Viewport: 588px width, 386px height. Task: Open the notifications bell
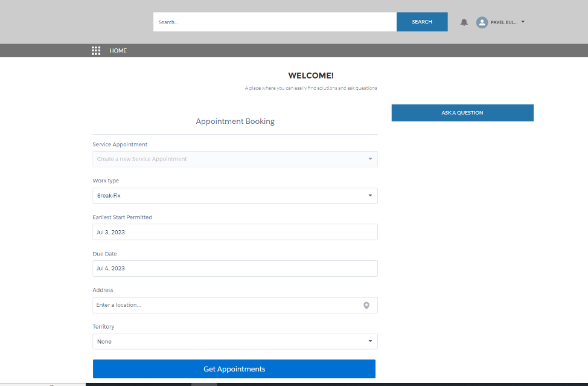[464, 22]
